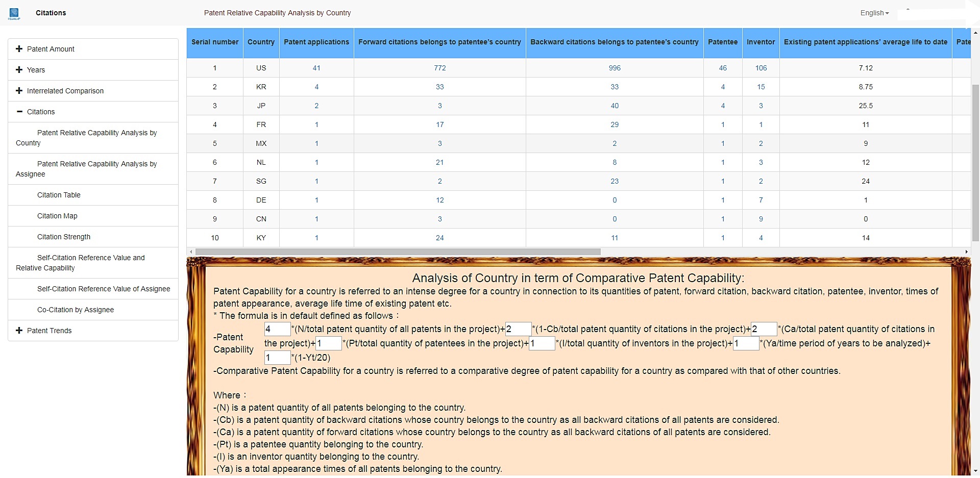This screenshot has height=478, width=980.
Task: Click the Patent applications column header
Action: [316, 42]
